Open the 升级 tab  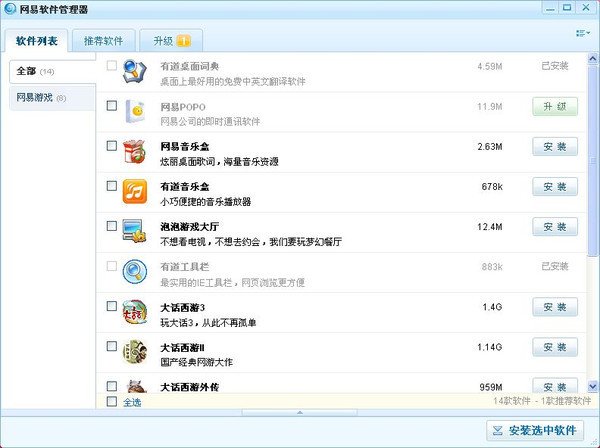pos(171,41)
